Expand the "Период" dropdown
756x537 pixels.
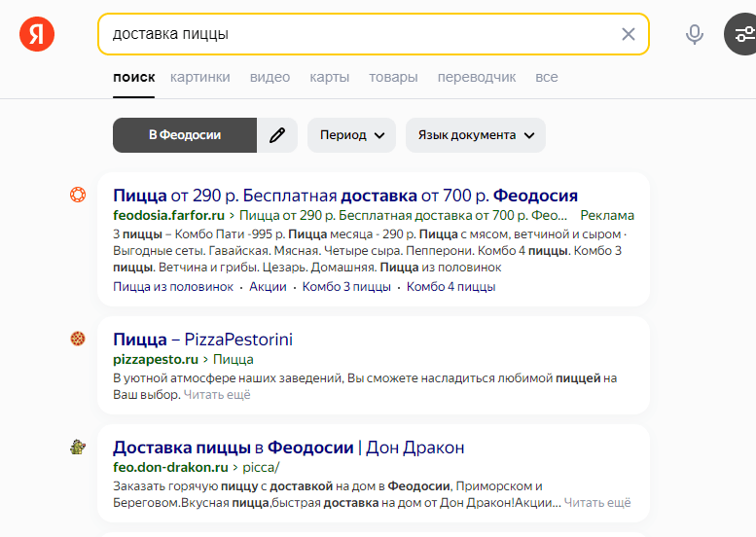(351, 135)
